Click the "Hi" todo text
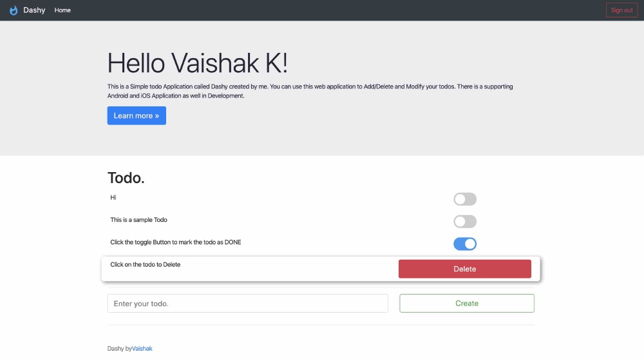Image resolution: width=644 pixels, height=361 pixels. point(113,197)
